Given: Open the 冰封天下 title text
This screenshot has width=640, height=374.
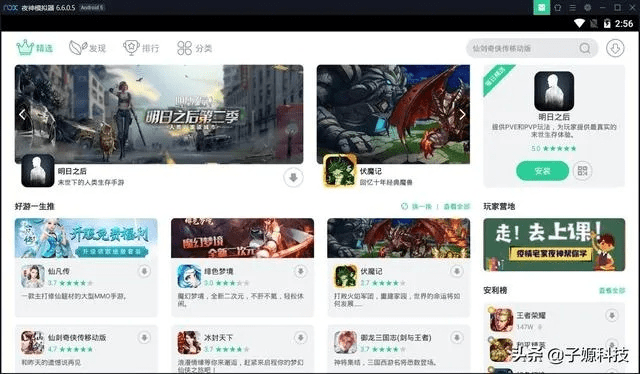Looking at the screenshot, I should tap(218, 338).
